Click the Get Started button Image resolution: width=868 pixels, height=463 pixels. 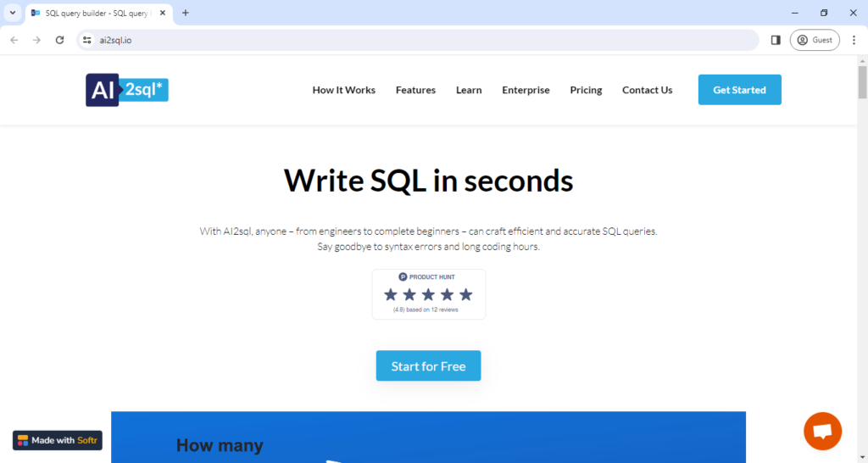[x=739, y=90]
